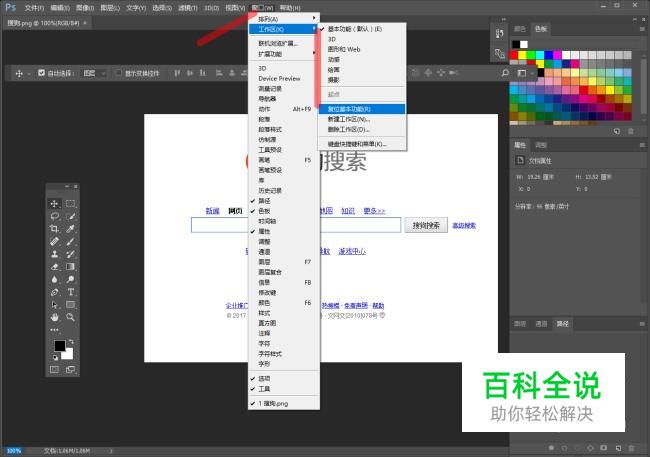Select the Move tool in floating toolbox
650x457 pixels.
(x=54, y=204)
